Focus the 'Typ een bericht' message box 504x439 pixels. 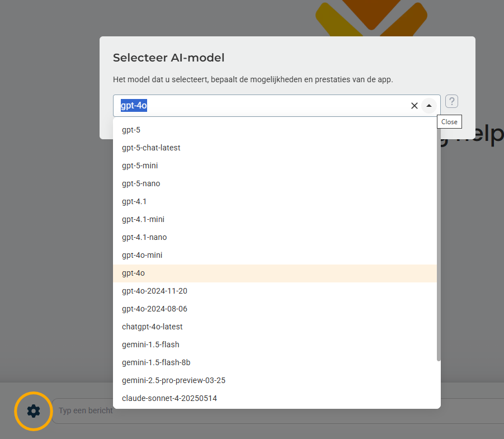tap(277, 411)
